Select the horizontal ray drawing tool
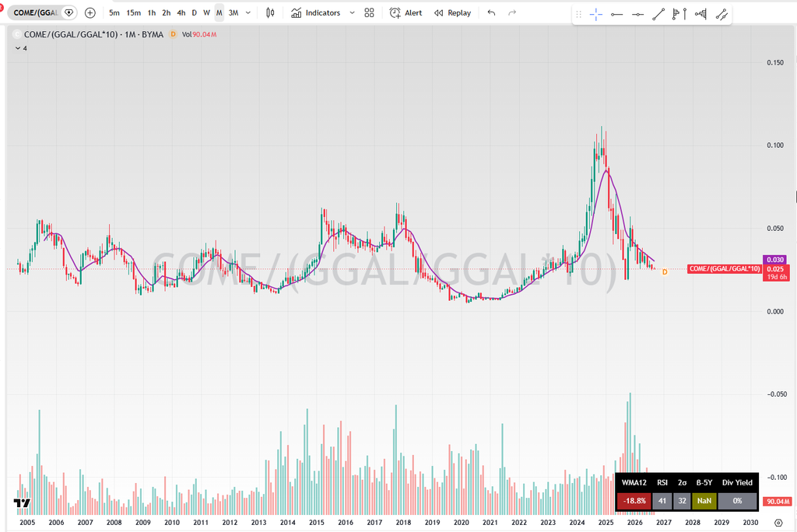 click(x=617, y=14)
